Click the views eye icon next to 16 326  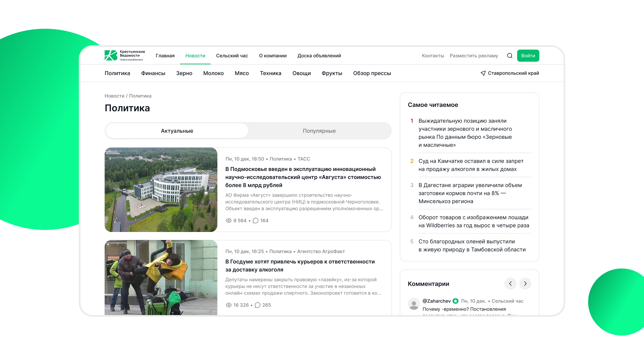pos(229,305)
